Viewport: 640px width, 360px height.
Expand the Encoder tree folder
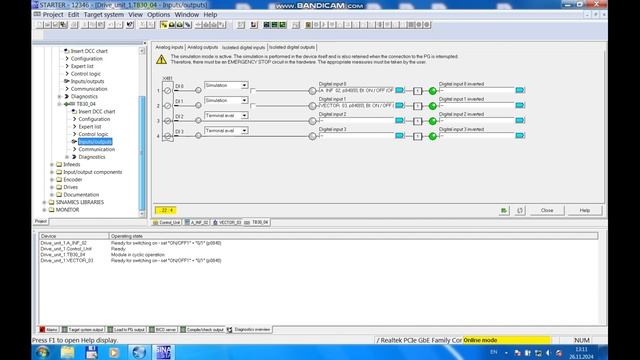point(52,180)
